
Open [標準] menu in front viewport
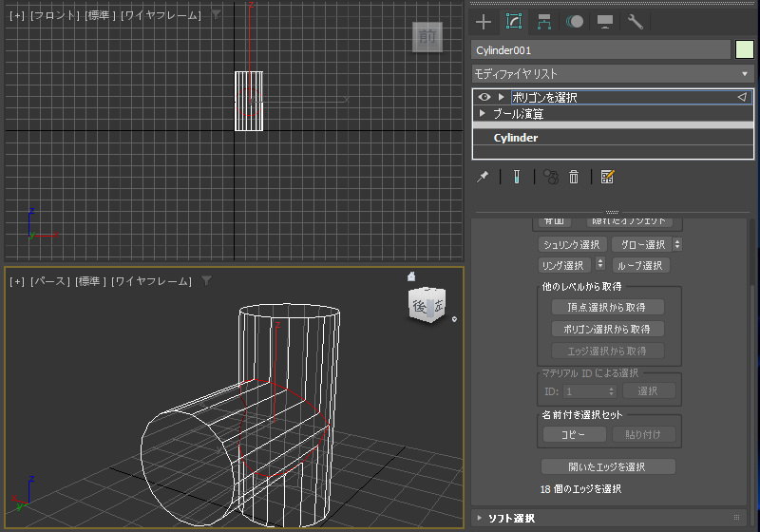click(101, 15)
